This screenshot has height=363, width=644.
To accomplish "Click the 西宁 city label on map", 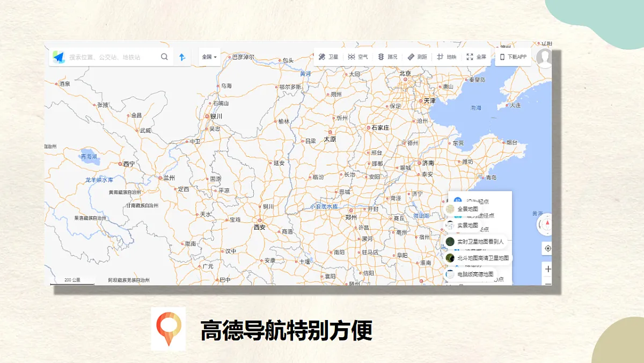I will click(x=129, y=164).
